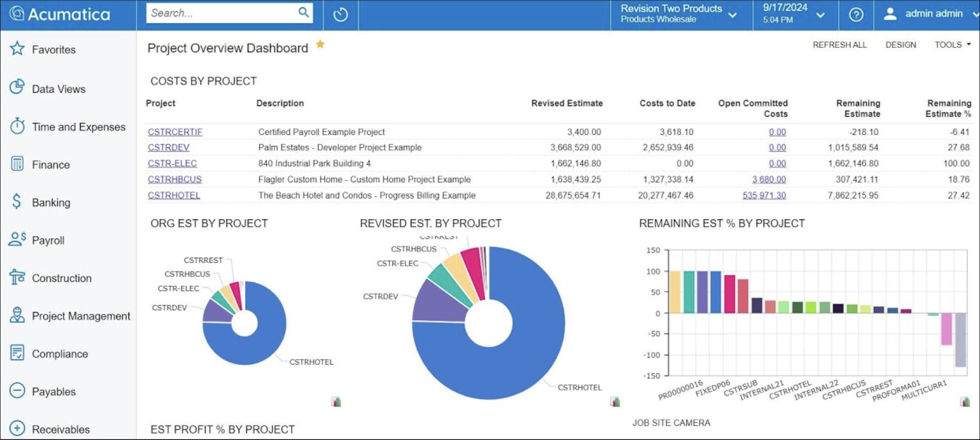Open the Compliance workspace
Image resolution: width=980 pixels, height=440 pixels.
(60, 354)
